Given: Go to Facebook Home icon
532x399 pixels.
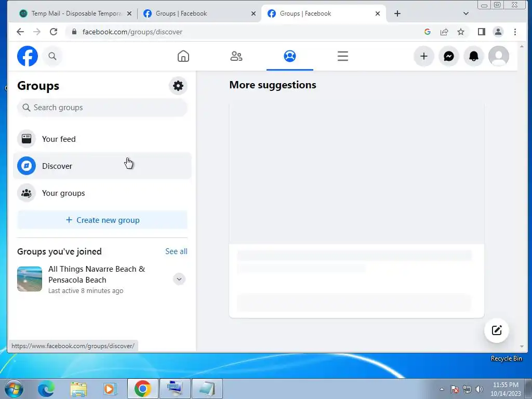Looking at the screenshot, I should (x=183, y=56).
